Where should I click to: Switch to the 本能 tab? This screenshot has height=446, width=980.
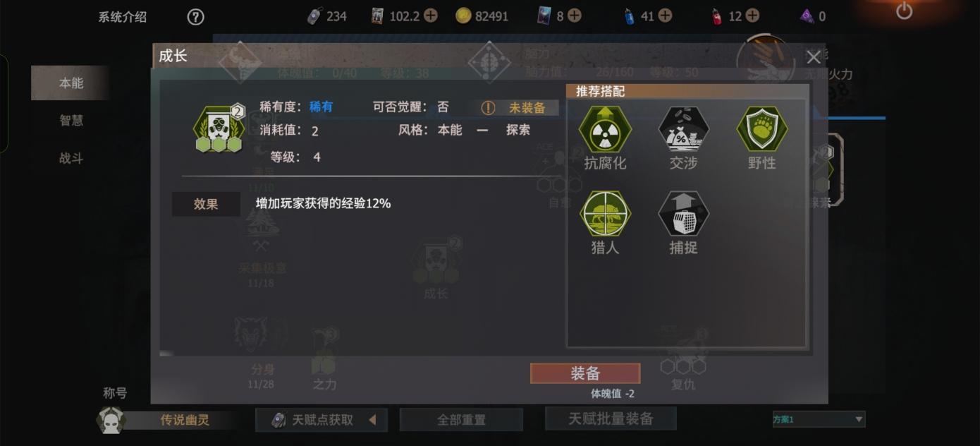(x=71, y=83)
